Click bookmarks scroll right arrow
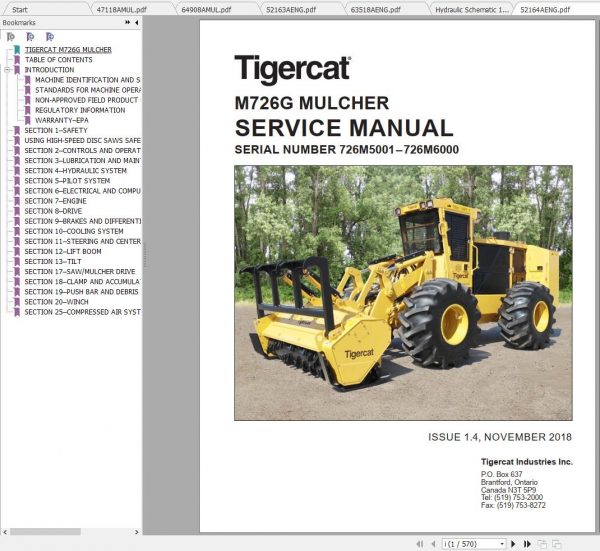This screenshot has width=600, height=551. pyautogui.click(x=137, y=532)
